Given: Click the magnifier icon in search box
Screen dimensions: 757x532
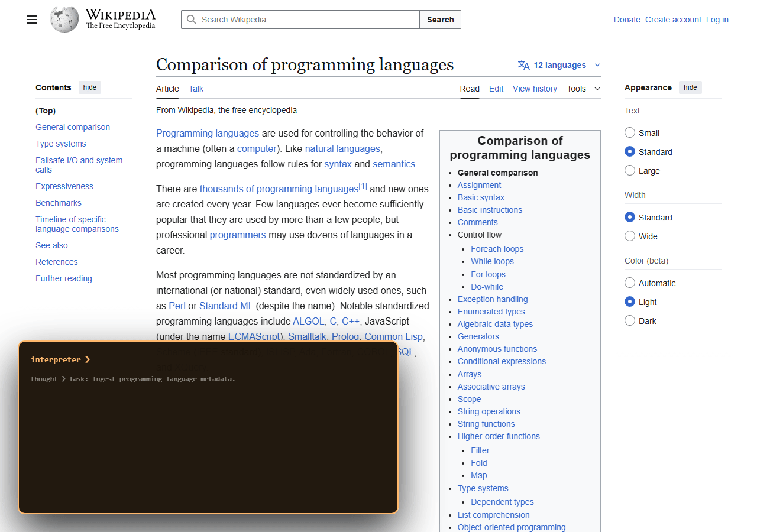Looking at the screenshot, I should coord(191,20).
